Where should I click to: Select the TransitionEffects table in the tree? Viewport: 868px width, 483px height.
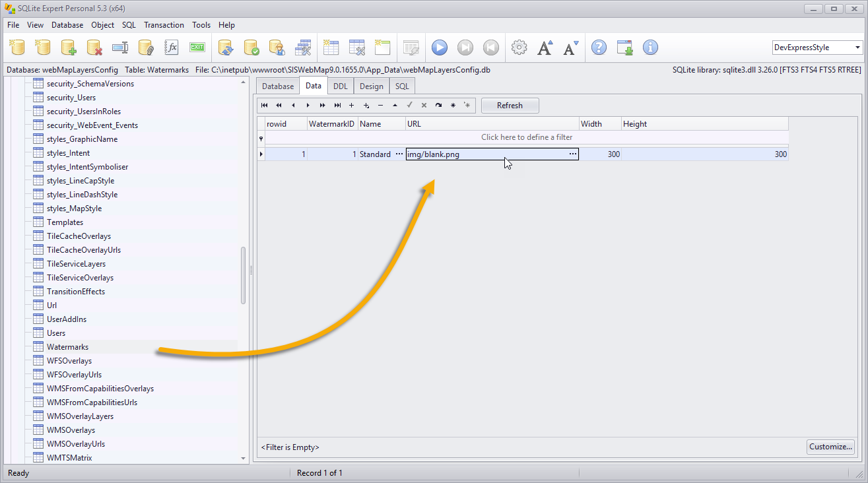[x=75, y=292]
